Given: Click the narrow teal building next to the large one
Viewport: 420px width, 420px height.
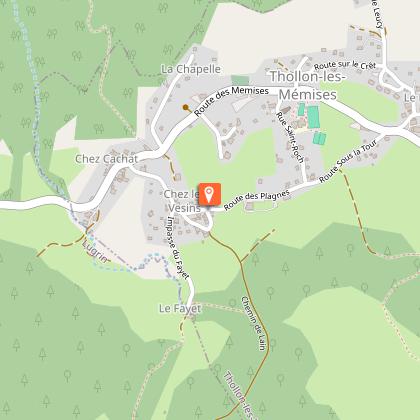Looking at the screenshot, I should point(301,110).
